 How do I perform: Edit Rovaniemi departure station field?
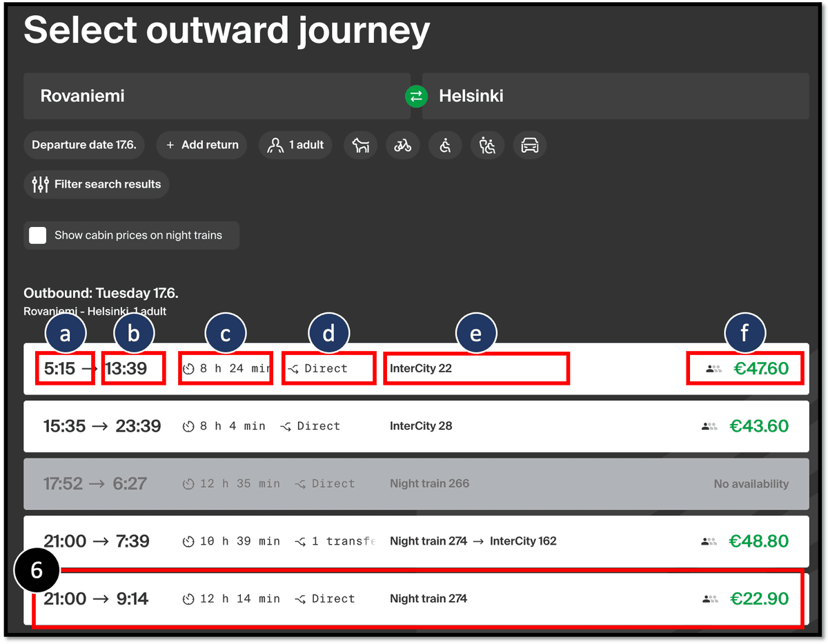pos(217,96)
